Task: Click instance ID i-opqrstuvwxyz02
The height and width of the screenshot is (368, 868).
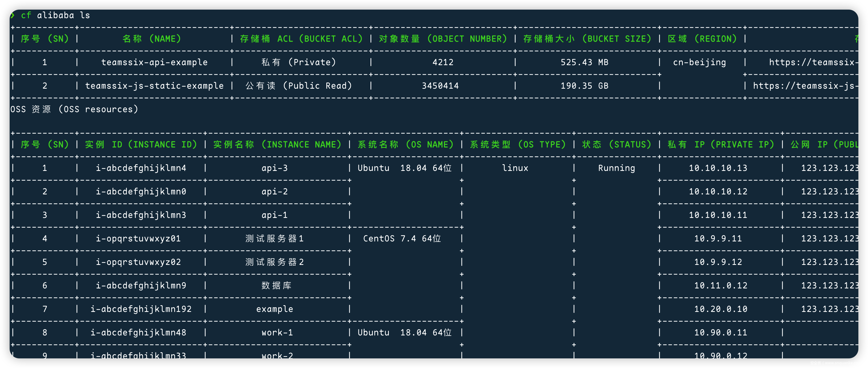Action: pos(138,262)
